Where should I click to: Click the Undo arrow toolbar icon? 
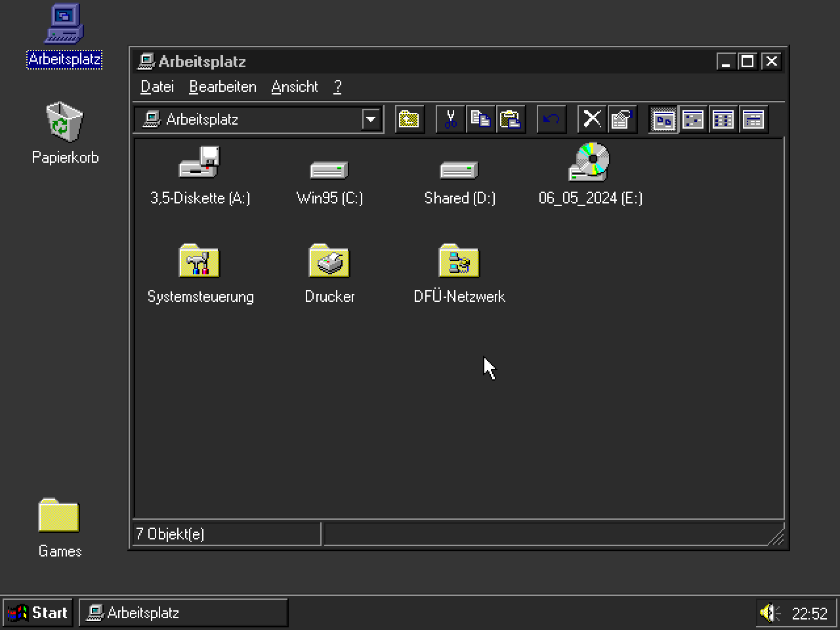552,119
